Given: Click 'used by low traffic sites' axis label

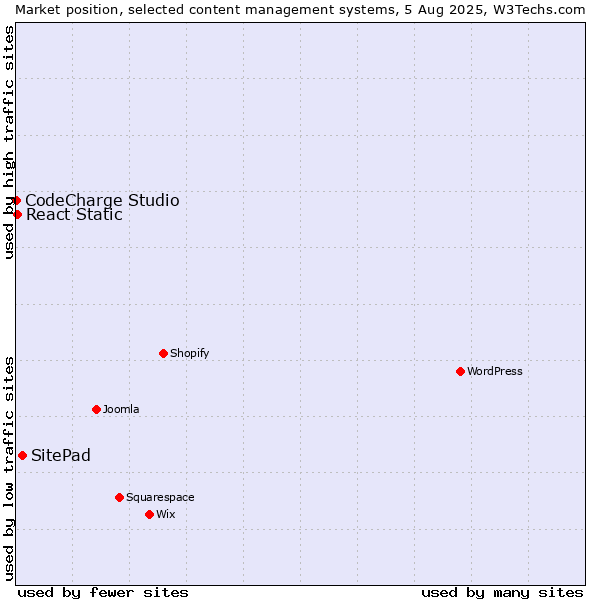Looking at the screenshot, I should pyautogui.click(x=9, y=470).
